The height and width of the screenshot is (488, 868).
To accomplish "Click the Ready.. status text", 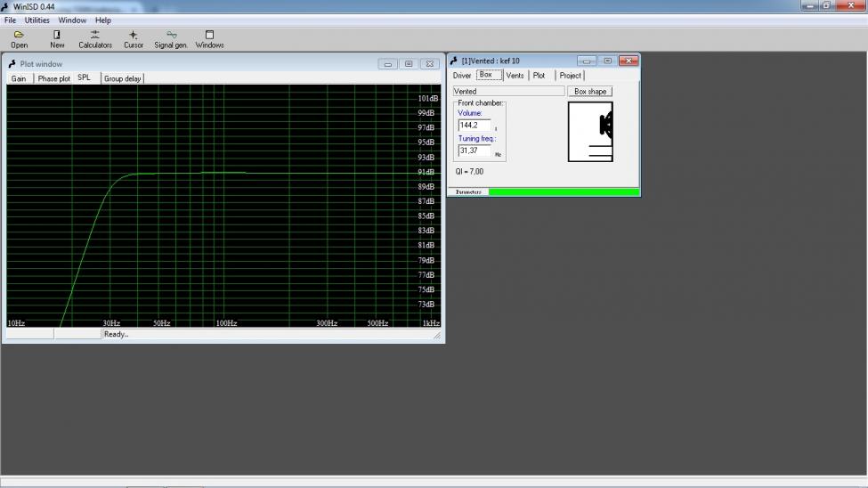I will 117,334.
